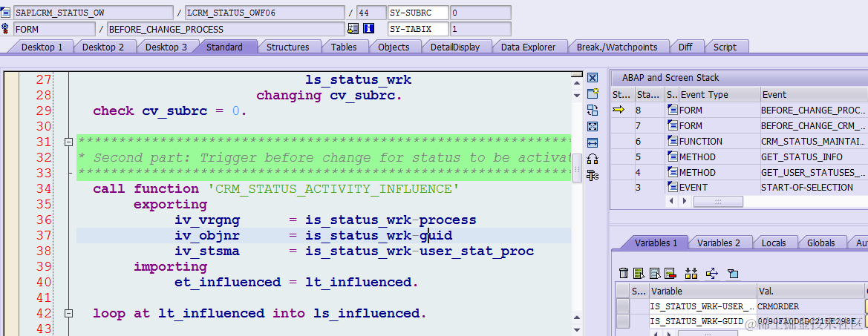Screen dimensions: 868x336
Task: Set breakpoint at line 34 margin
Action: tap(12, 189)
